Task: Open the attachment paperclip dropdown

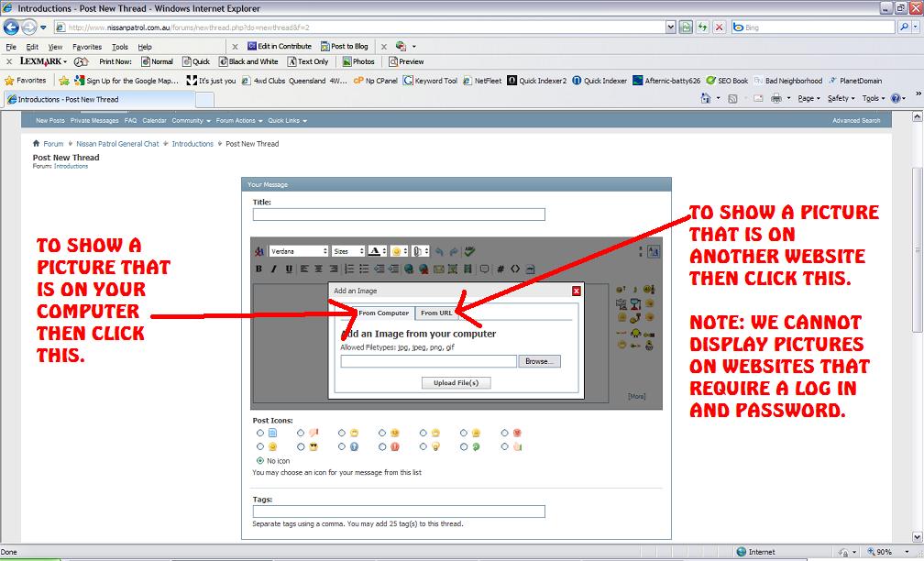Action: 420,251
